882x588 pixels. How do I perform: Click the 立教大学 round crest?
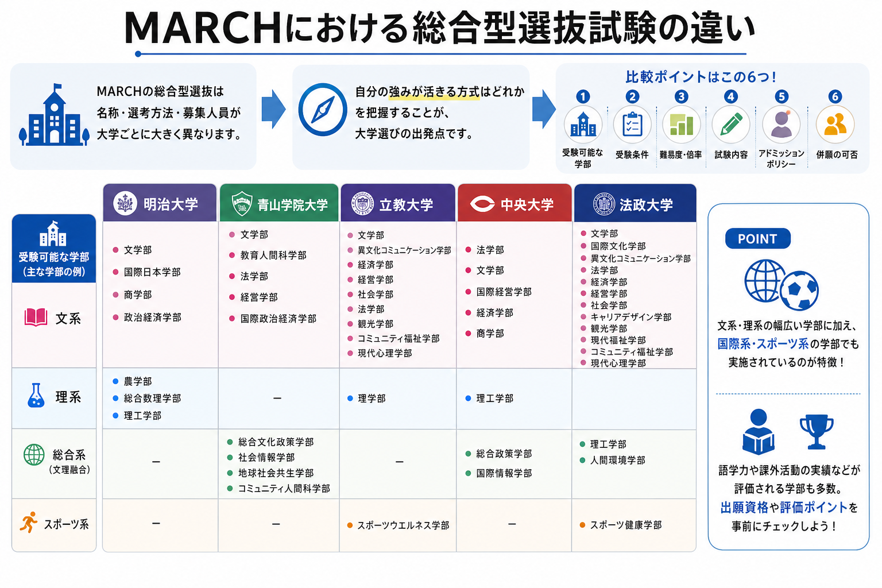pos(362,203)
